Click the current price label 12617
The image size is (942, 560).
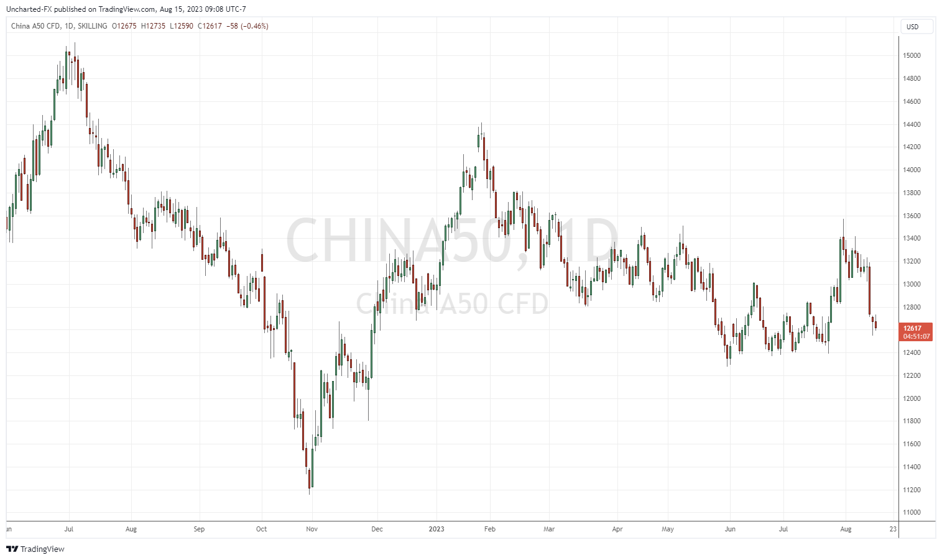(916, 332)
